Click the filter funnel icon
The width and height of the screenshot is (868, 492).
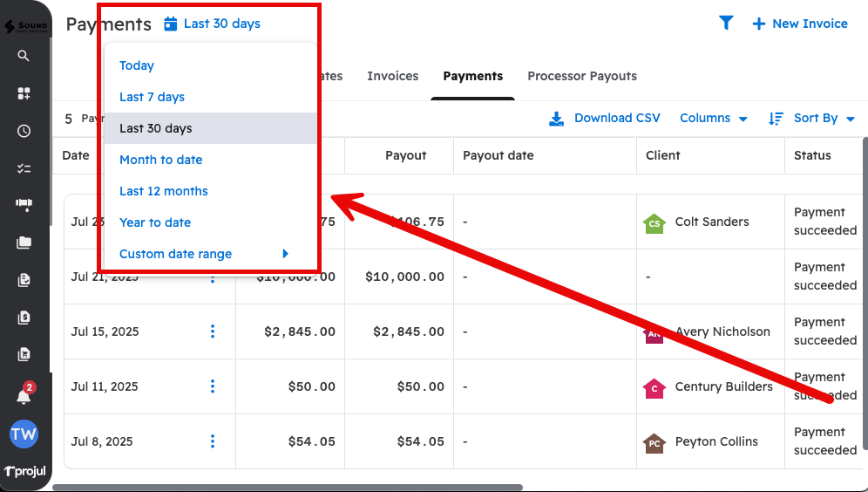coord(726,24)
